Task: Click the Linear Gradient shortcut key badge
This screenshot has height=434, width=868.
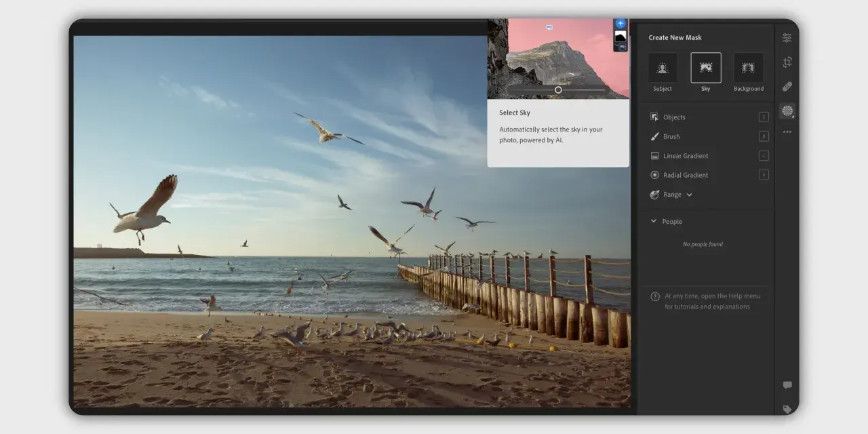Action: [764, 156]
